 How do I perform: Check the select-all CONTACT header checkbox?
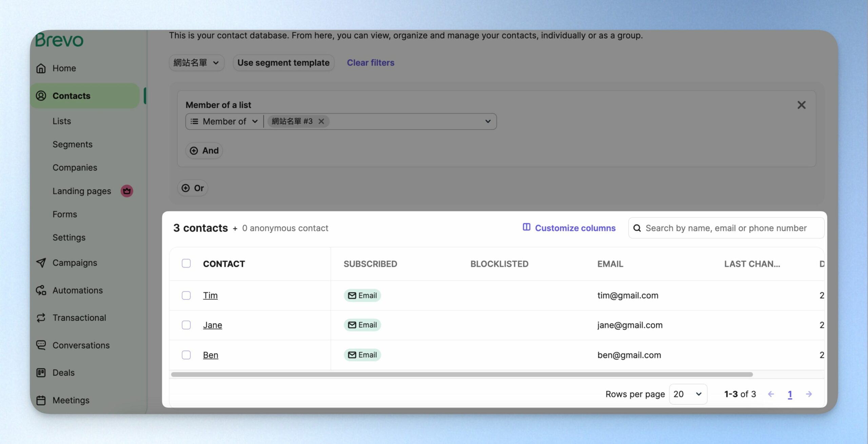(186, 264)
